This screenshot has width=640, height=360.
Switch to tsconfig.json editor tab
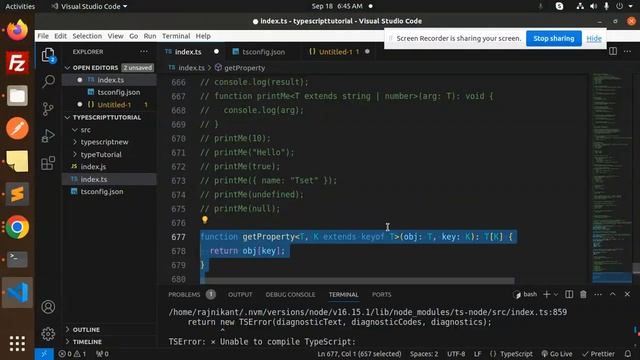[264, 52]
